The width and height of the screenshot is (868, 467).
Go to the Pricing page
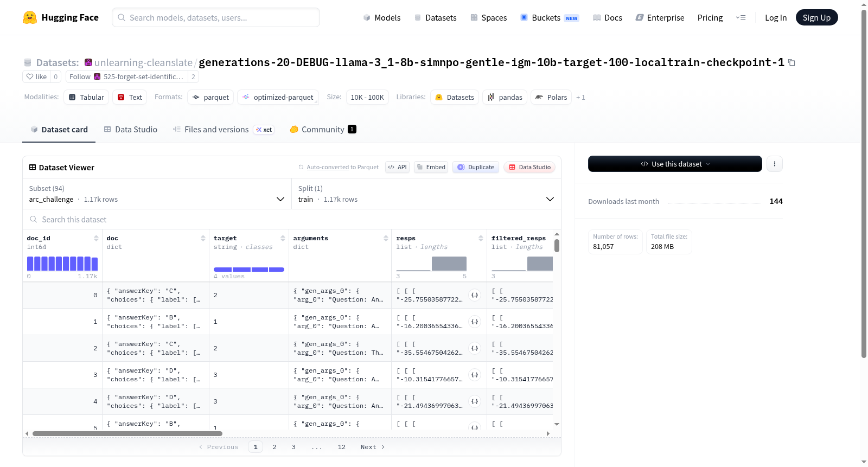pos(710,18)
